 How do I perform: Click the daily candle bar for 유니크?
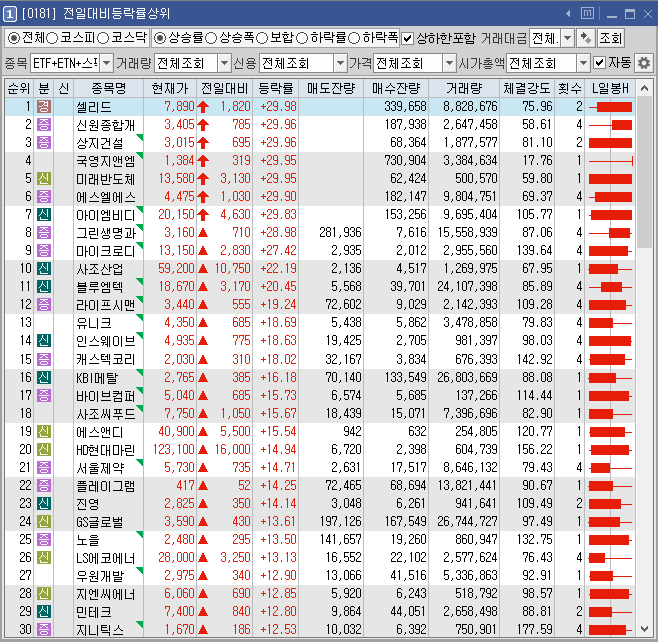[611, 323]
